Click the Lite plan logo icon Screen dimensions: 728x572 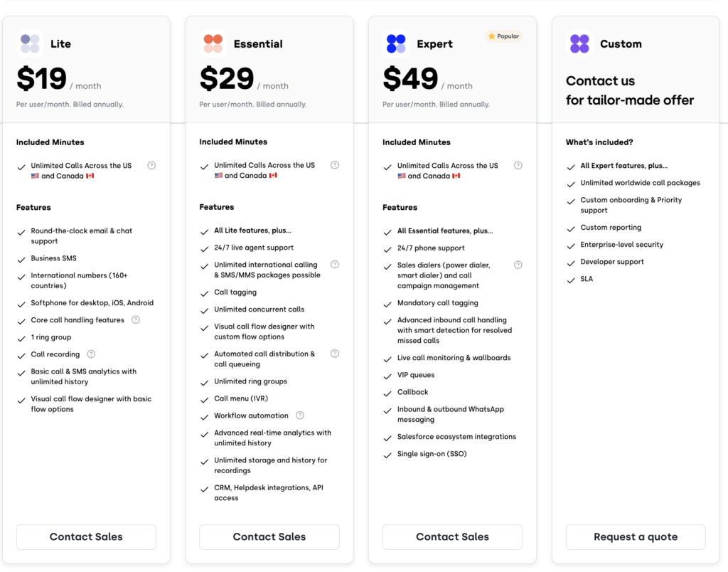click(x=30, y=43)
